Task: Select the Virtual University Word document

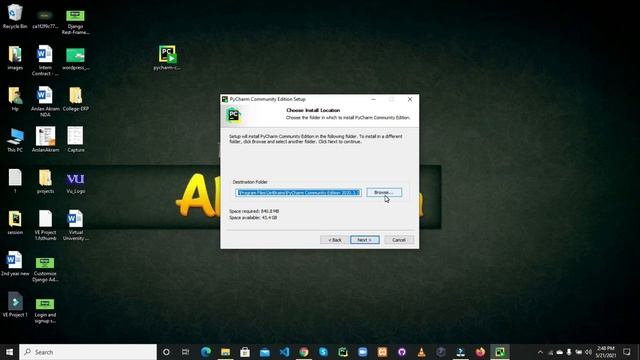Action: (76, 225)
